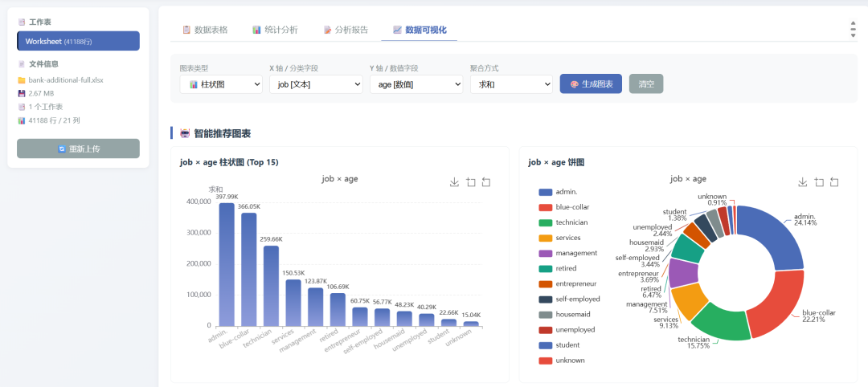
Task: Click the 智能推荐图表 section title
Action: pos(223,133)
